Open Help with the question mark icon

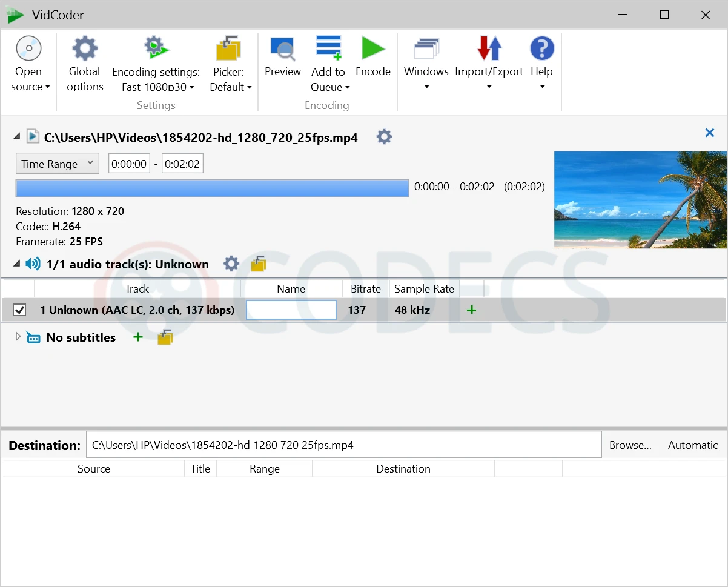tap(541, 48)
